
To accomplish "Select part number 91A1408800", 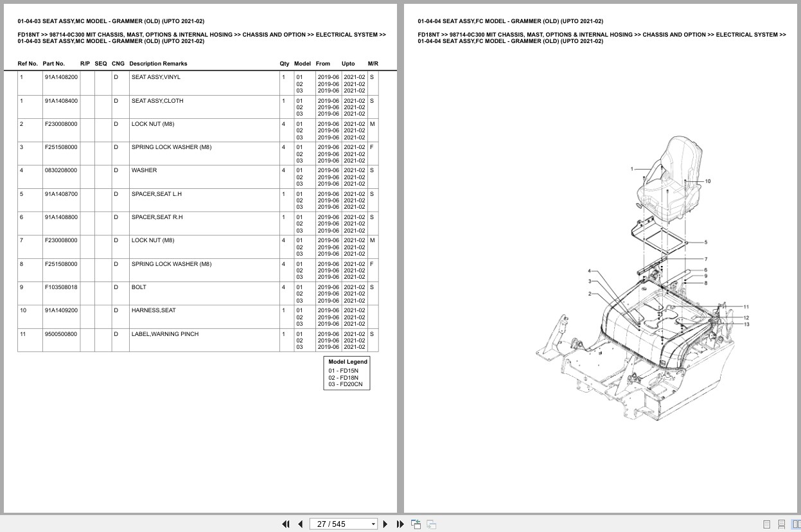I will coord(61,217).
